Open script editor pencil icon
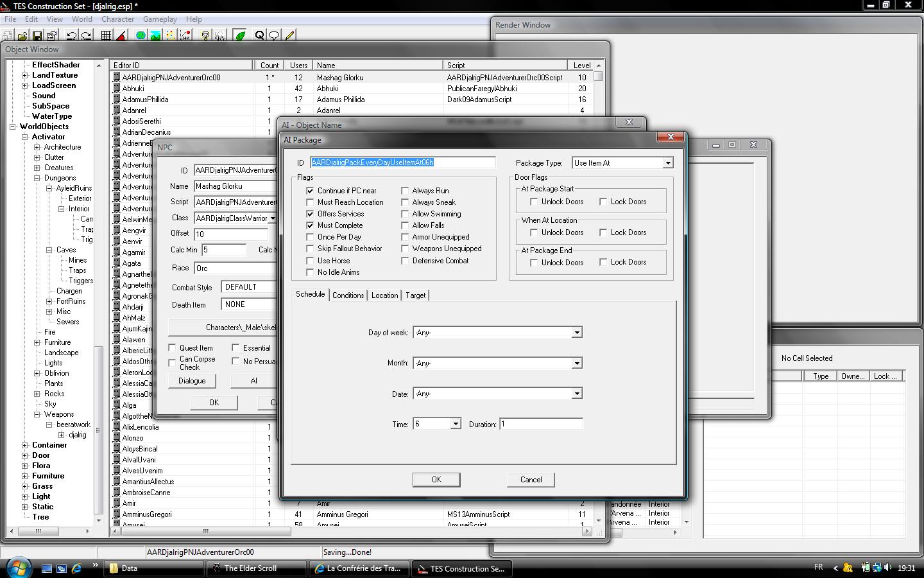This screenshot has width=924, height=578. tap(289, 35)
